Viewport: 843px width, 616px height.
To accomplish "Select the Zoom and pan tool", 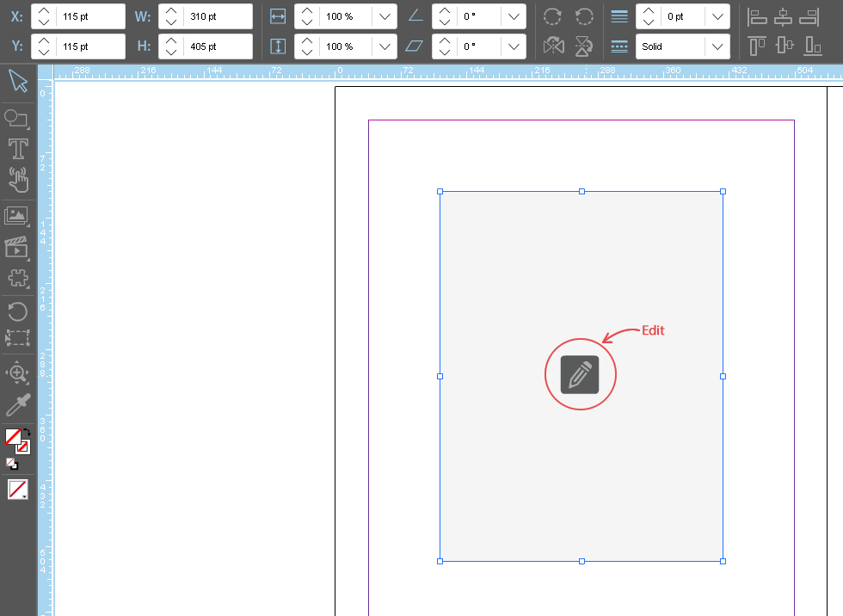I will click(x=17, y=373).
